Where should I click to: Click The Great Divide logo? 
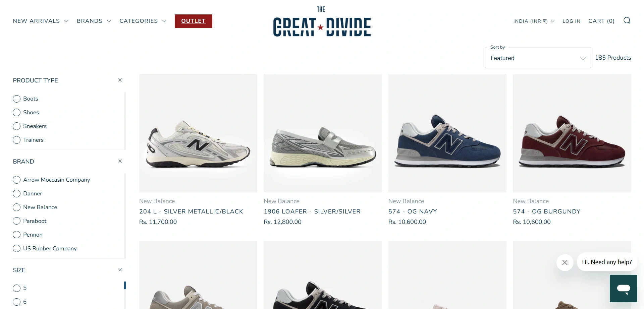(322, 21)
